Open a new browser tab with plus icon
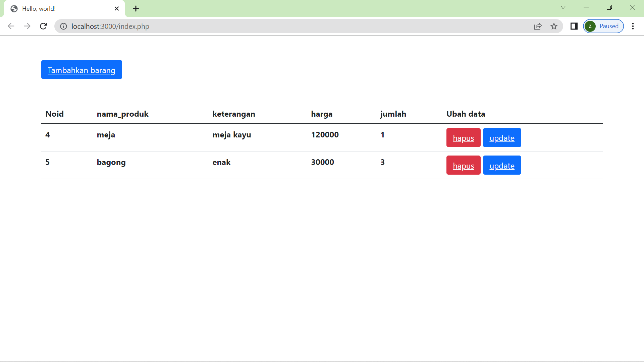Screen dimensions: 644x362 click(x=136, y=8)
